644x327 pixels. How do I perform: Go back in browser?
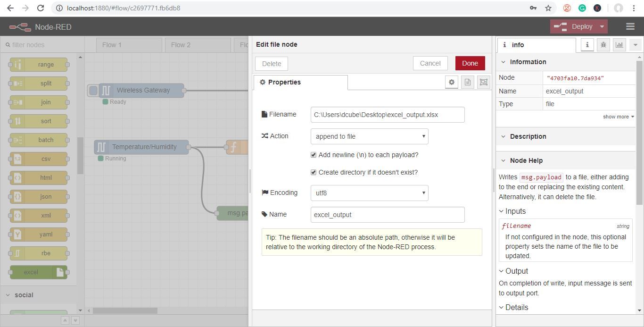(x=10, y=8)
